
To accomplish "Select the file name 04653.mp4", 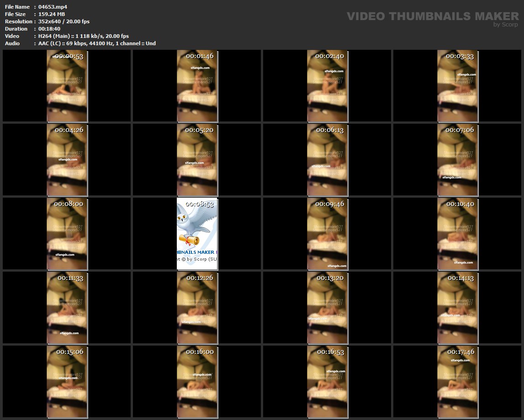I will pos(53,7).
